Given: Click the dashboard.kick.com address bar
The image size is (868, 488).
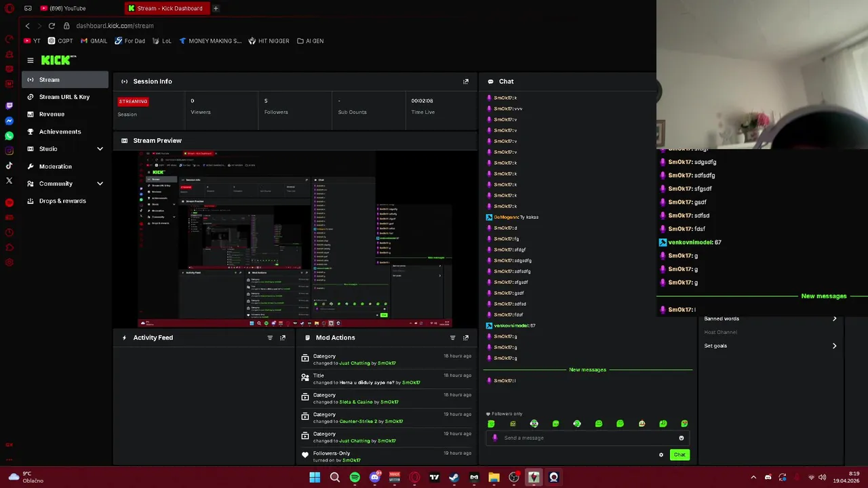Looking at the screenshot, I should 115,26.
